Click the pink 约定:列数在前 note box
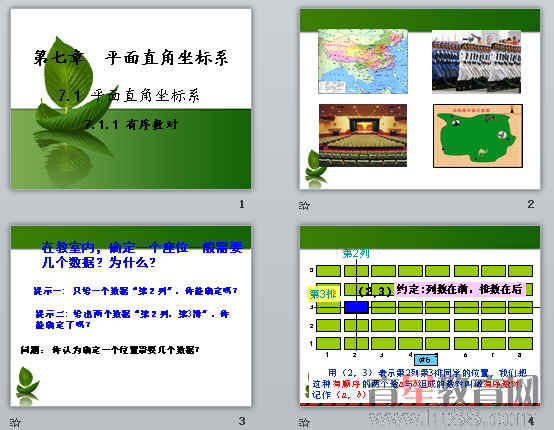 [460, 289]
